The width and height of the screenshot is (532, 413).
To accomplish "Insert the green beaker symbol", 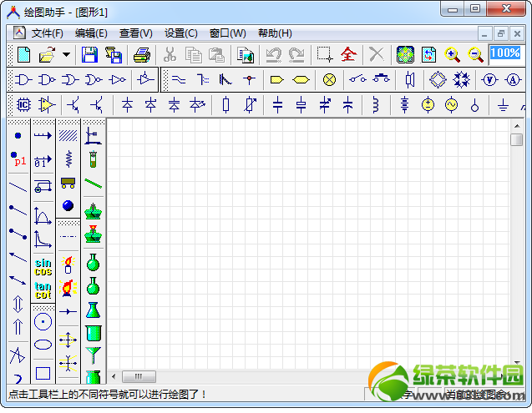I will tap(93, 333).
